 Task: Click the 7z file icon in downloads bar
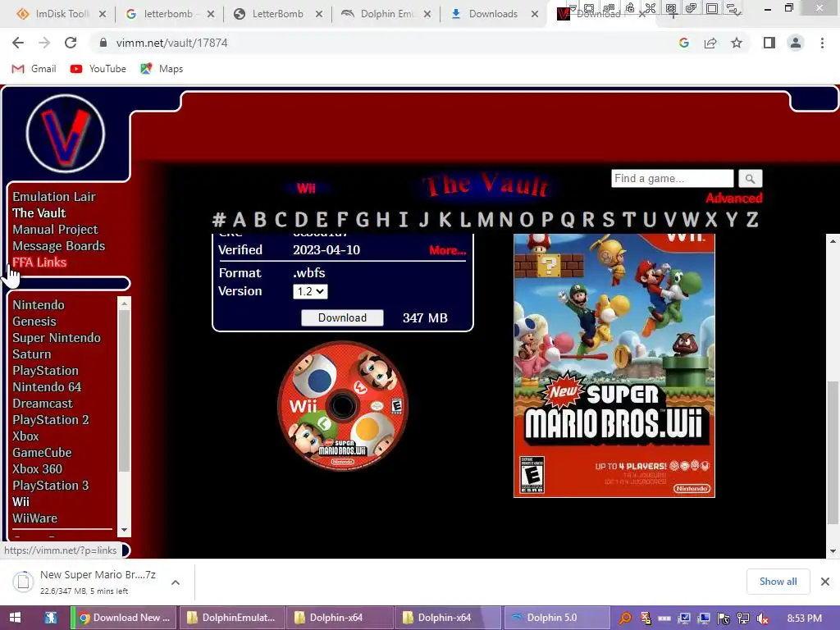[x=23, y=582]
